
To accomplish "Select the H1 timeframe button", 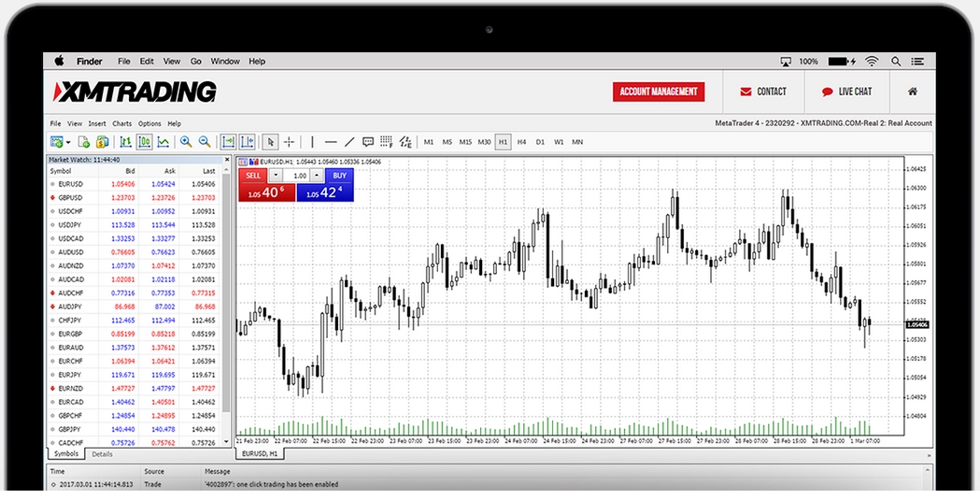I will 503,142.
